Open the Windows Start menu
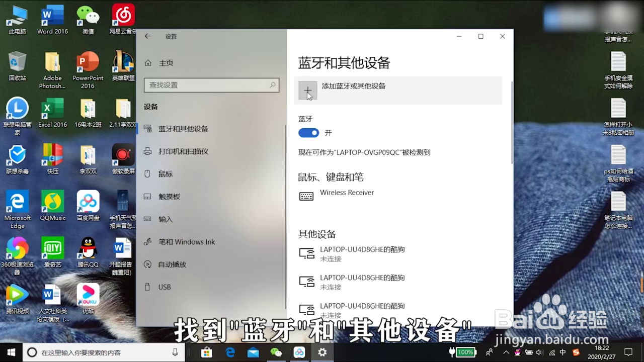 point(10,352)
